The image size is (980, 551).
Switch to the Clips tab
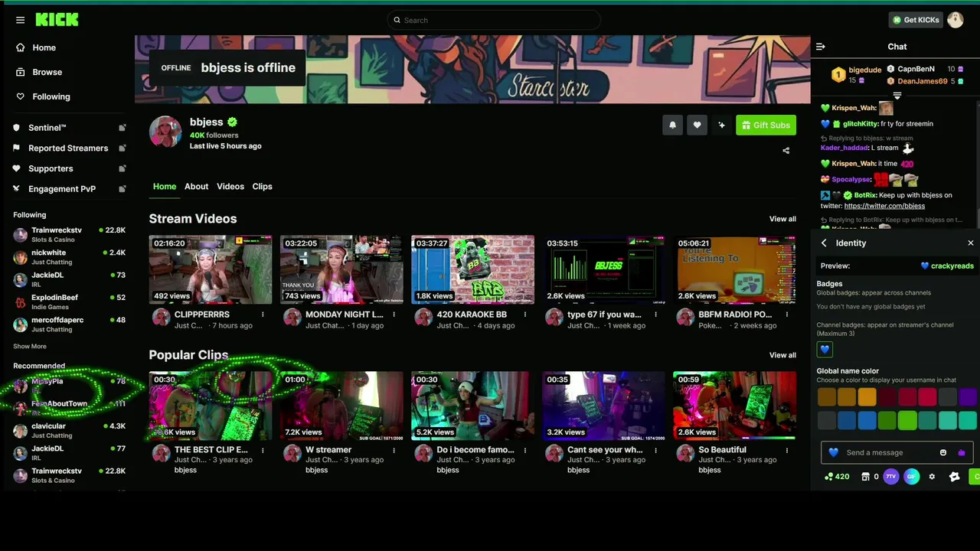(x=262, y=187)
